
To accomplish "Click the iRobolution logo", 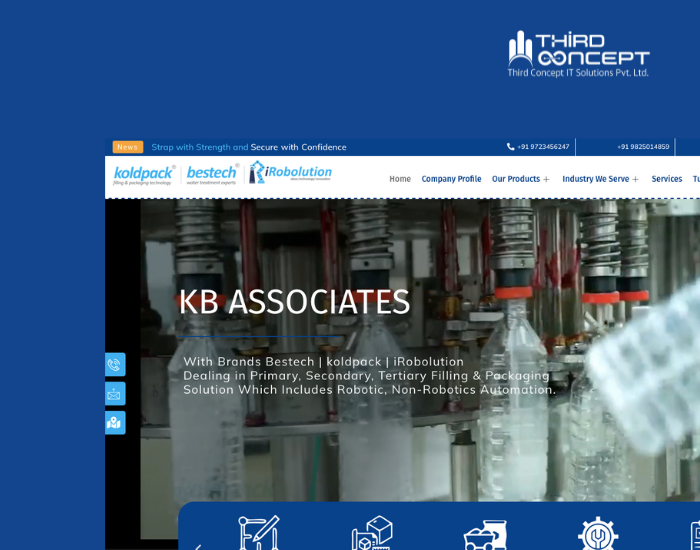I will click(x=290, y=173).
